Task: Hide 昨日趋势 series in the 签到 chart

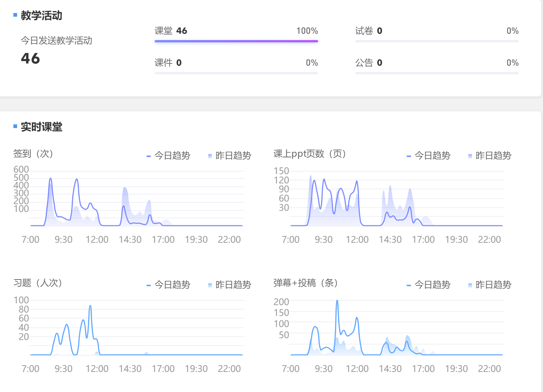Action: [230, 156]
